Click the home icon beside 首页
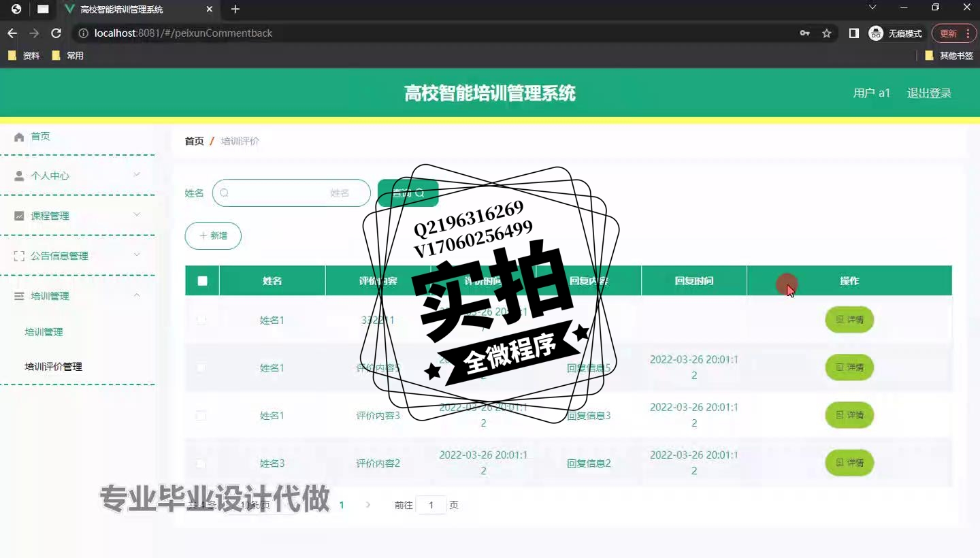 [19, 137]
